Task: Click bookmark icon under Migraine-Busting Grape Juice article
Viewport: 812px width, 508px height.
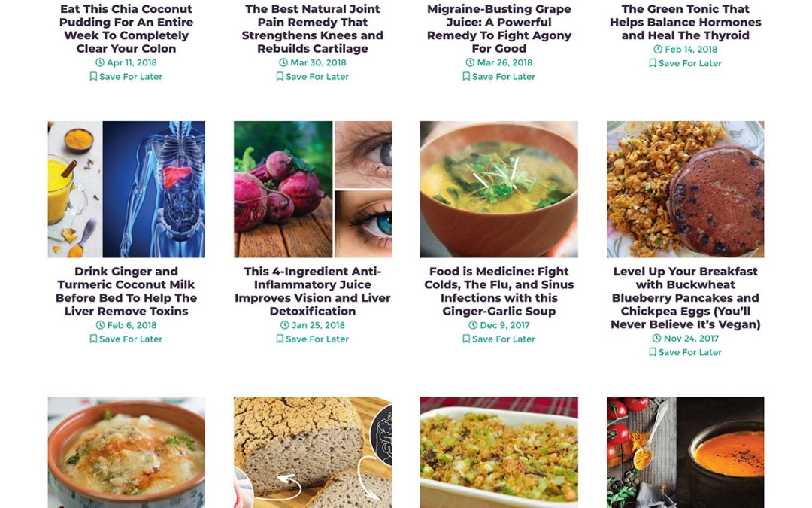Action: 466,77
